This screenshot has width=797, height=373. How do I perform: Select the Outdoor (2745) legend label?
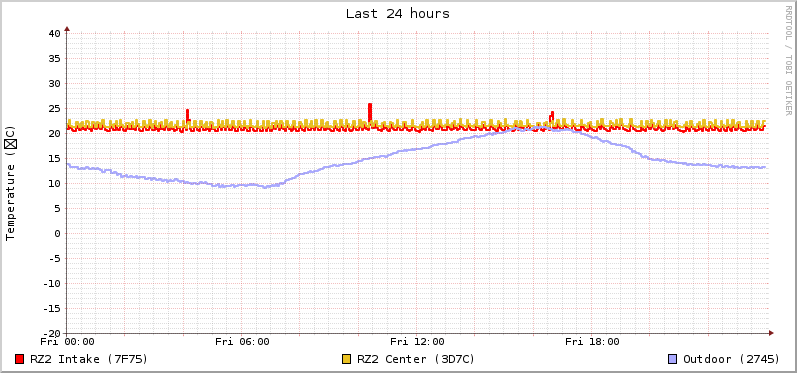(731, 359)
